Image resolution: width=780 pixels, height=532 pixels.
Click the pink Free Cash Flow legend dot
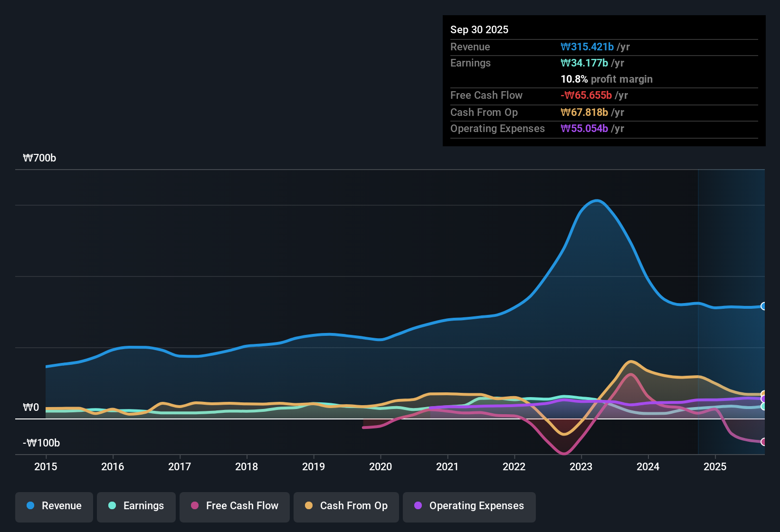click(x=195, y=506)
